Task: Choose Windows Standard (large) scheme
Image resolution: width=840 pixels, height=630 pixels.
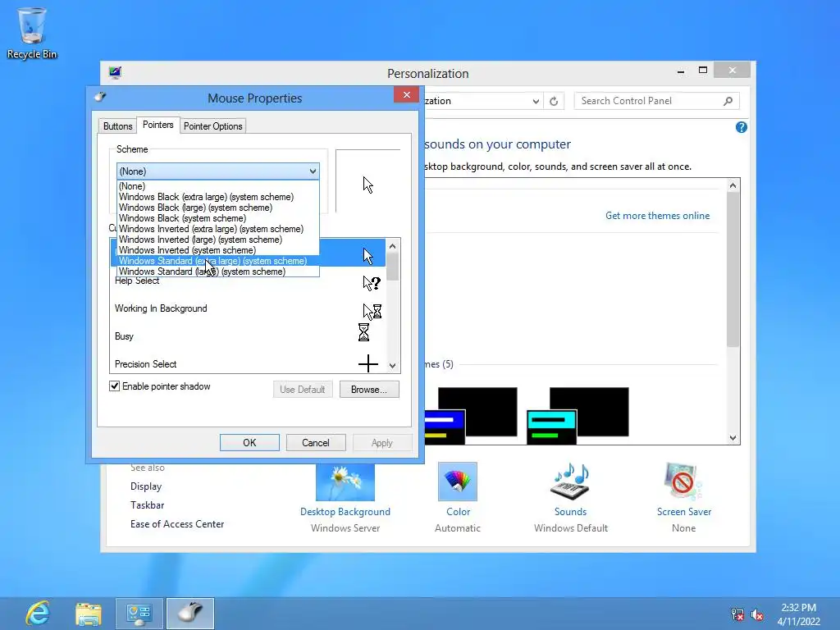Action: coord(217,272)
